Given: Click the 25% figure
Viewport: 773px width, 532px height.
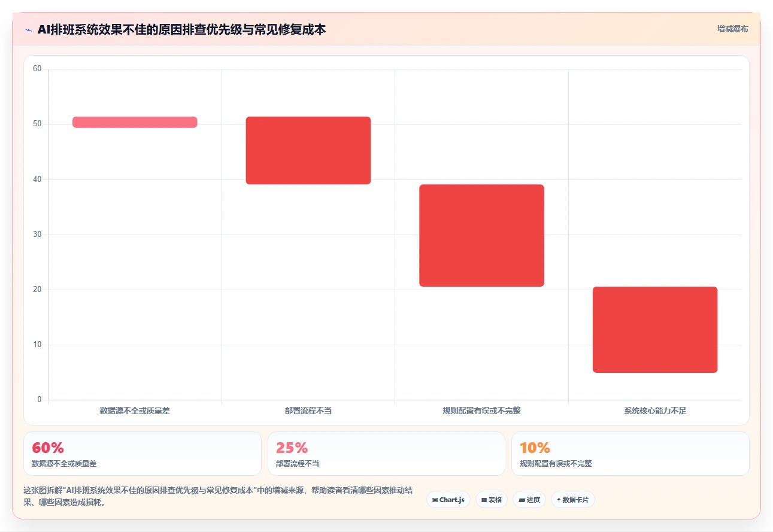Looking at the screenshot, I should (x=292, y=448).
